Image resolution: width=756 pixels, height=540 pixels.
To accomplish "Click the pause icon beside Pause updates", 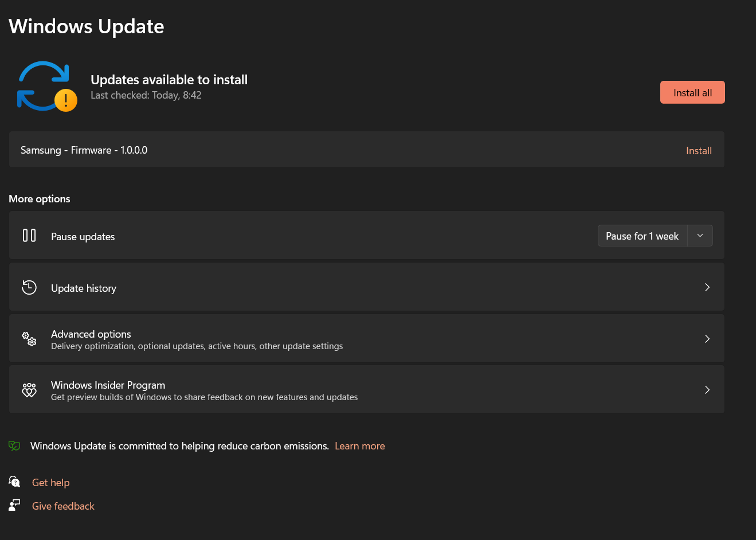I will coord(29,236).
